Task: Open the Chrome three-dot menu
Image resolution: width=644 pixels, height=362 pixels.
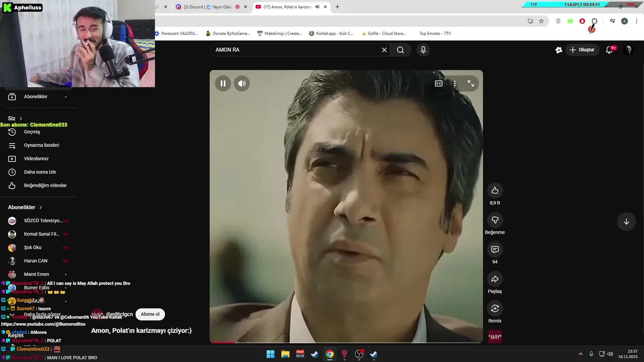Action: (x=636, y=21)
